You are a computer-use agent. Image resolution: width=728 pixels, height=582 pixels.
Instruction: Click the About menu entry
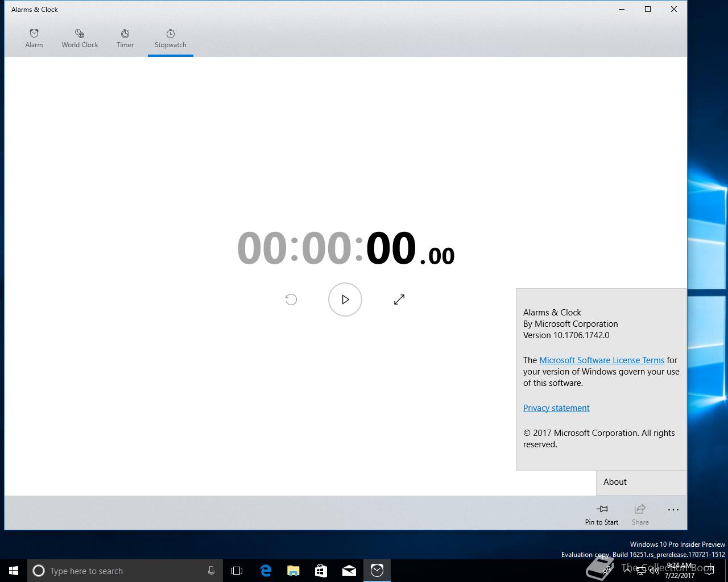click(x=642, y=482)
